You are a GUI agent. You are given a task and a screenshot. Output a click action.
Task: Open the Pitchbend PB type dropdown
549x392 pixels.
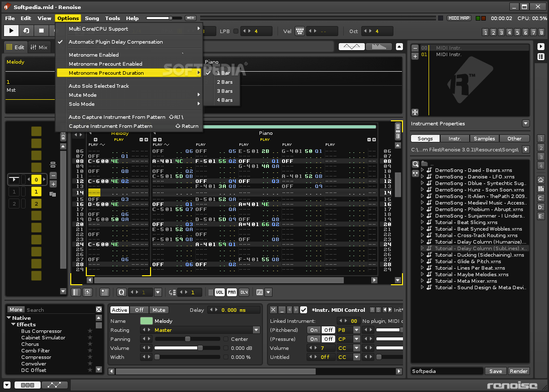click(356, 330)
